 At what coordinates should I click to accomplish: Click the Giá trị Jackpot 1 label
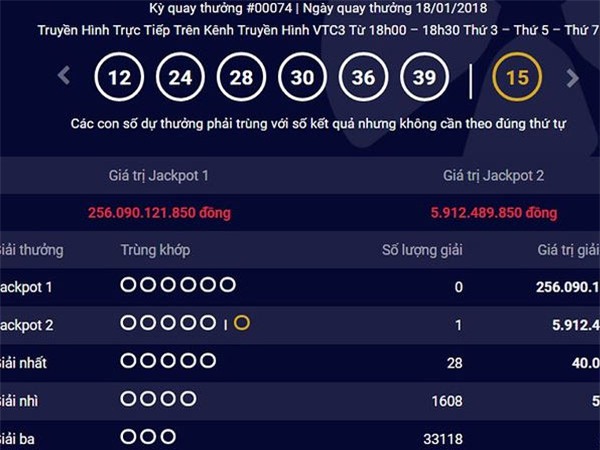tap(158, 176)
